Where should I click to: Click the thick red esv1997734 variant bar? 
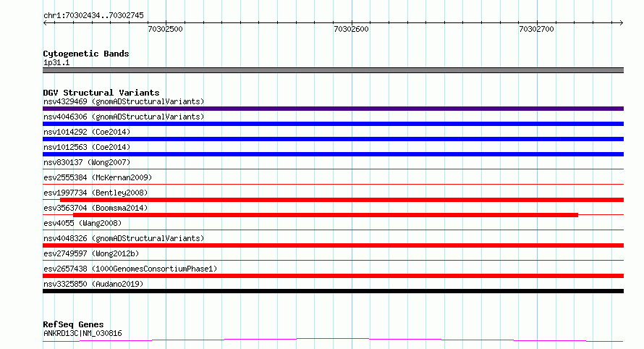(x=342, y=200)
